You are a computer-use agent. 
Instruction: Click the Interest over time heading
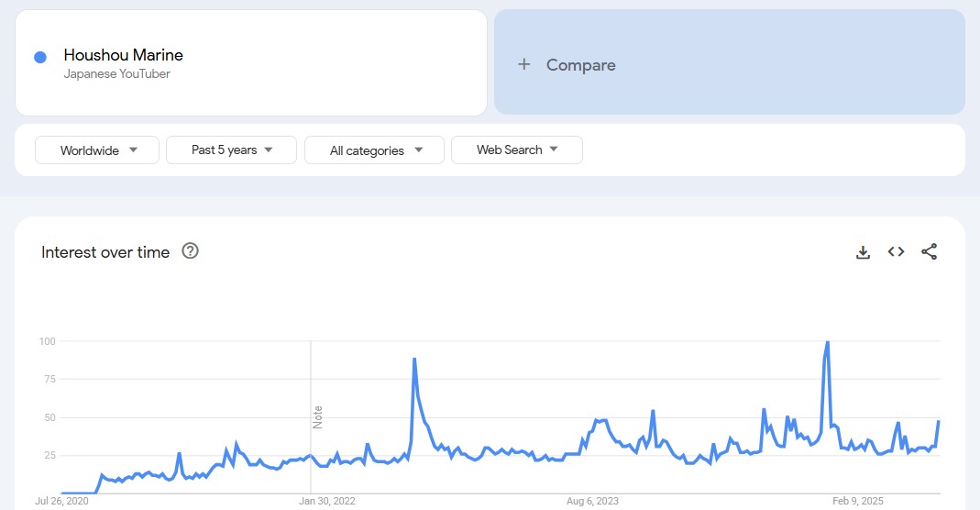coord(105,252)
